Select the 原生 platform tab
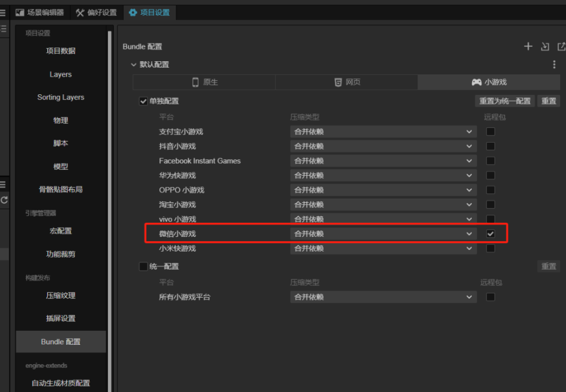The width and height of the screenshot is (566, 392). (205, 83)
